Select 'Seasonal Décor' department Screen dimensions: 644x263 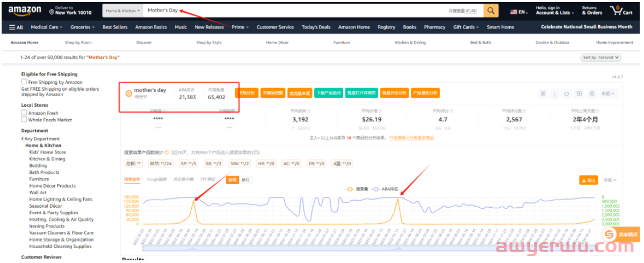click(46, 206)
